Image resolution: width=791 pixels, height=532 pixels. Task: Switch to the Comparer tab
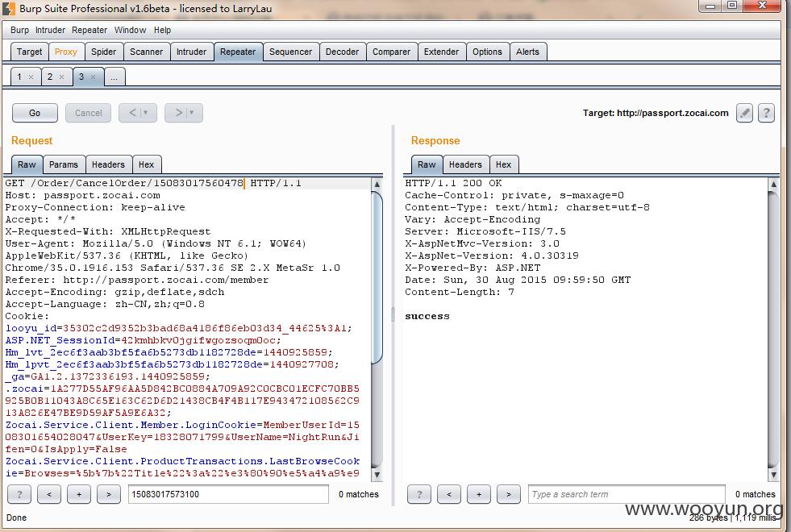(391, 52)
